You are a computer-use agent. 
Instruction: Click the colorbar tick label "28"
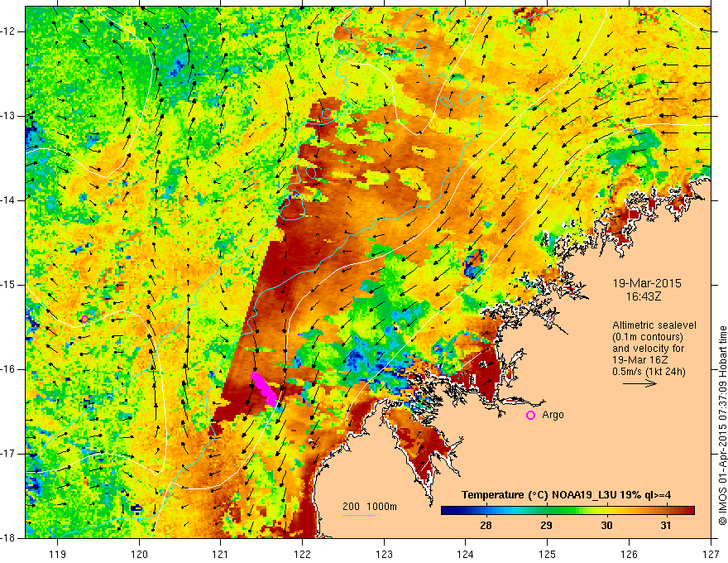(486, 526)
